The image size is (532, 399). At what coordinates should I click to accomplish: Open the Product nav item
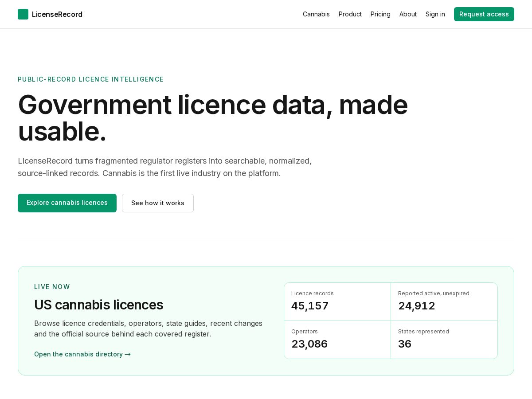click(350, 14)
